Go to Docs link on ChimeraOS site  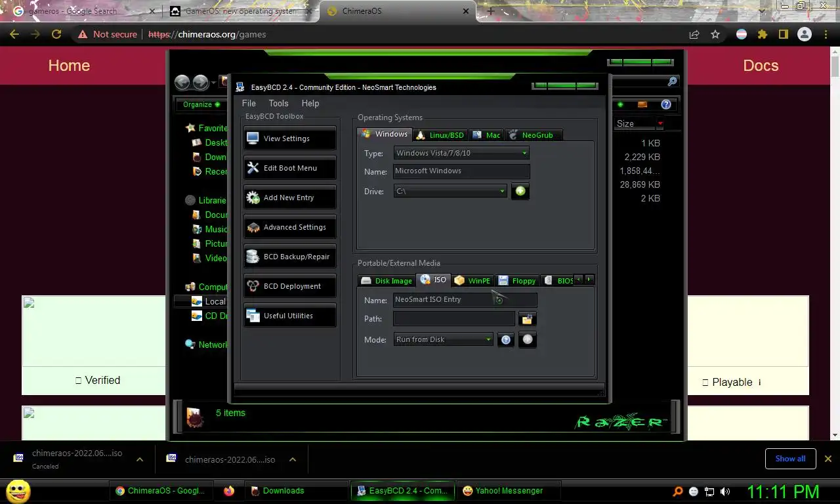(x=761, y=66)
